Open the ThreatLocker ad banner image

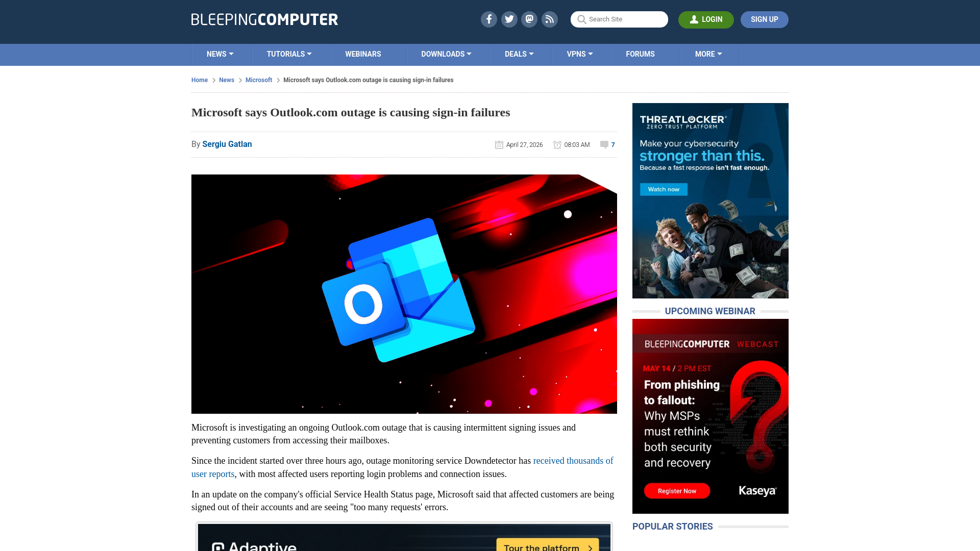pyautogui.click(x=710, y=201)
